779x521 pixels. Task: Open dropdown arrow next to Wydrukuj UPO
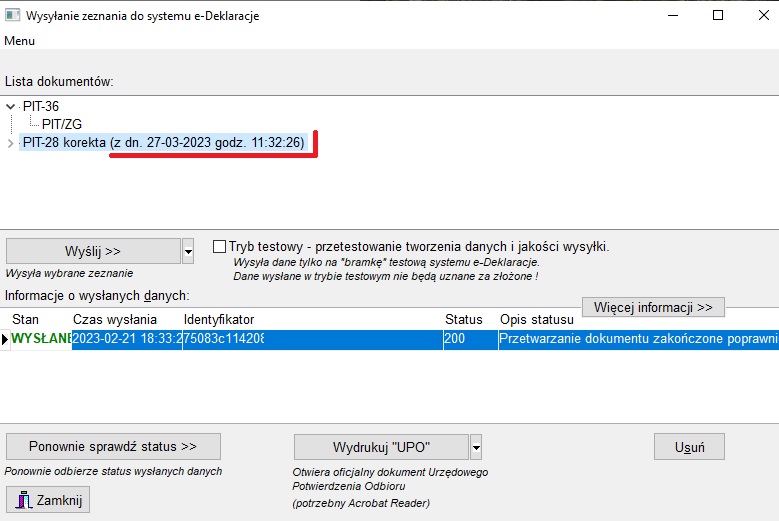point(476,447)
